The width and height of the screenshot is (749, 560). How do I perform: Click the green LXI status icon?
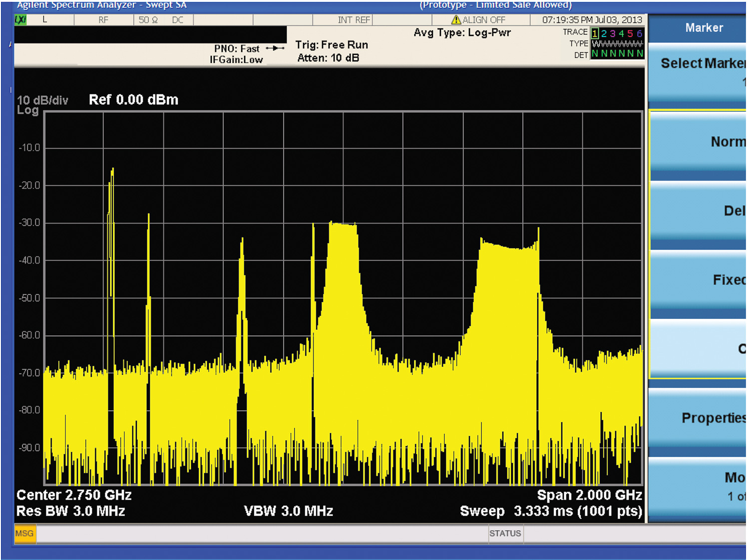(20, 20)
